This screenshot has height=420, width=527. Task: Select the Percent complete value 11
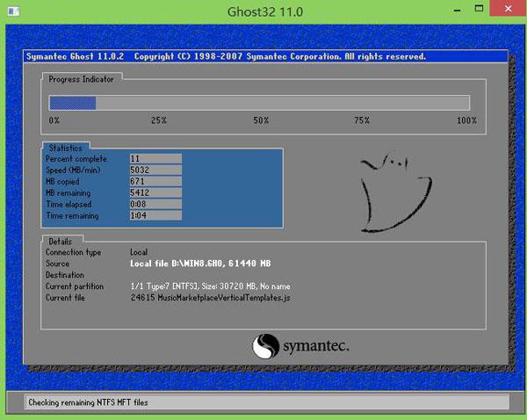click(155, 158)
